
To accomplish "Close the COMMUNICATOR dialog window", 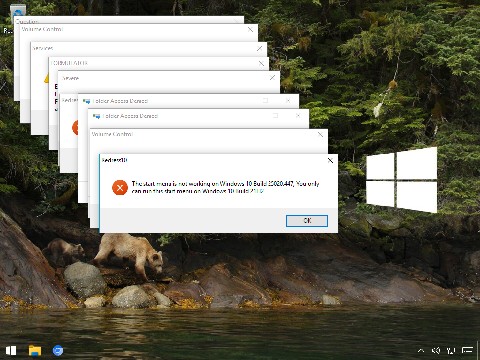I will (x=262, y=63).
